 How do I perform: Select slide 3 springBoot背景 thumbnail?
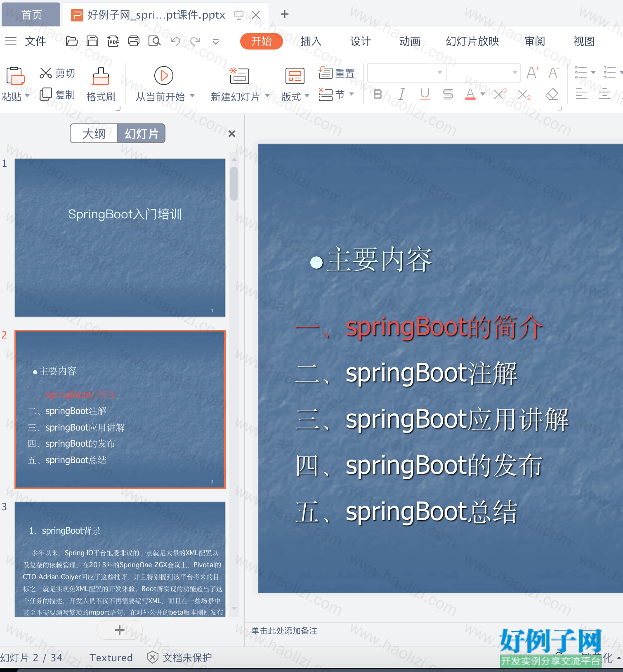pyautogui.click(x=120, y=559)
